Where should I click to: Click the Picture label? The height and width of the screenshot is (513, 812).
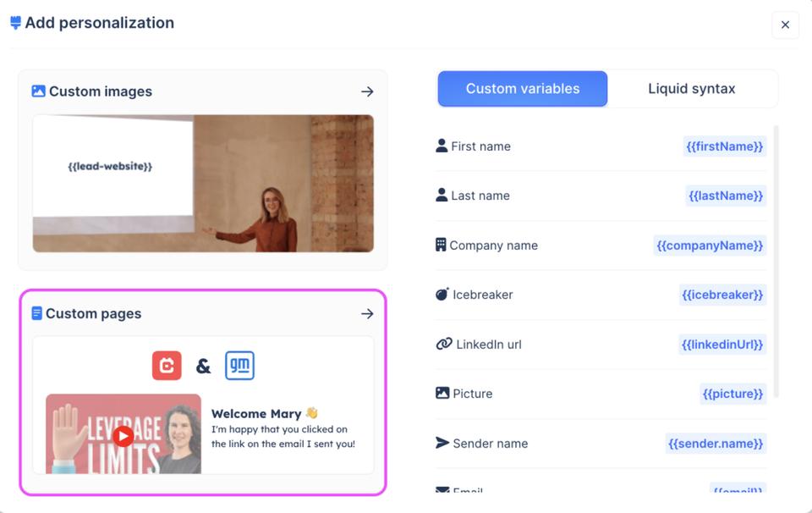pos(472,394)
